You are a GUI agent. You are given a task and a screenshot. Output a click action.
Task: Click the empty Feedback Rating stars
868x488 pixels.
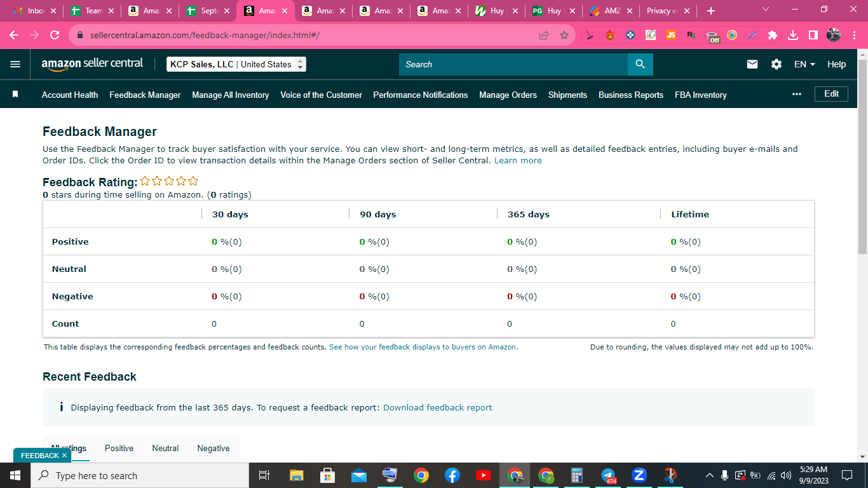169,181
